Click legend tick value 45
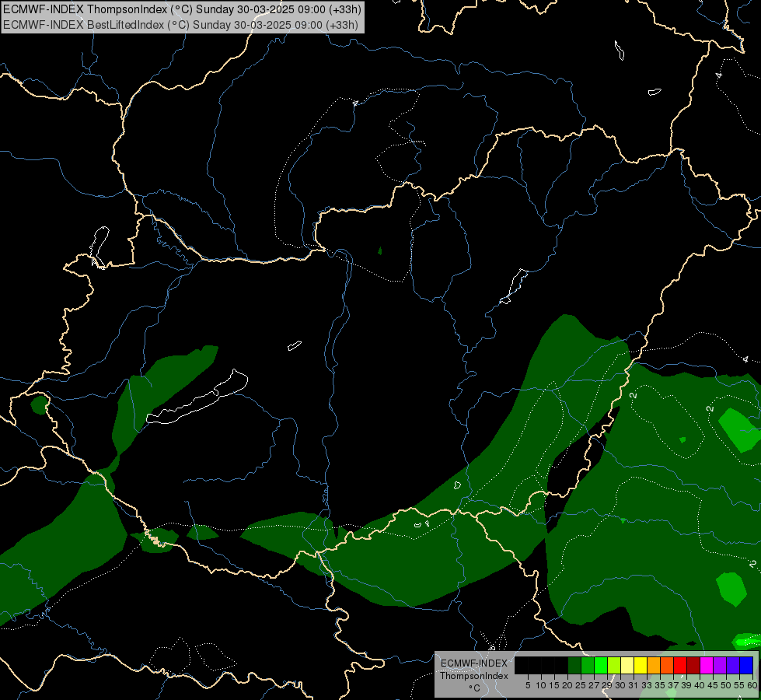Screen dimensions: 761x700 pyautogui.click(x=713, y=685)
